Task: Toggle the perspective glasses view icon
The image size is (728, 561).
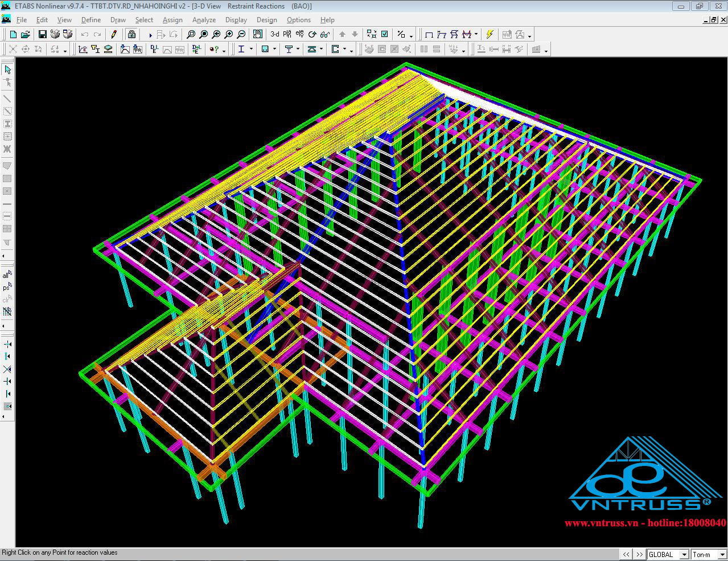Action: (x=324, y=34)
